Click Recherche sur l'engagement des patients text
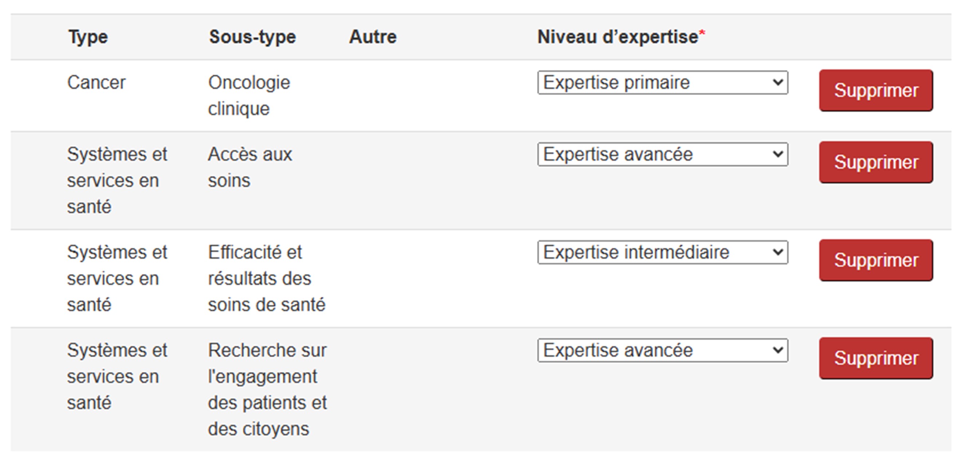Viewport: 980px width, 464px height. (x=267, y=389)
